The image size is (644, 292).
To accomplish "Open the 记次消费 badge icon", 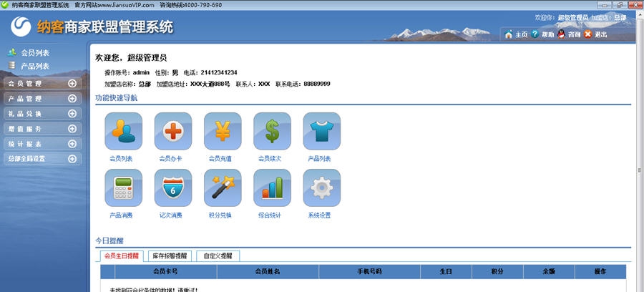I will [173, 188].
